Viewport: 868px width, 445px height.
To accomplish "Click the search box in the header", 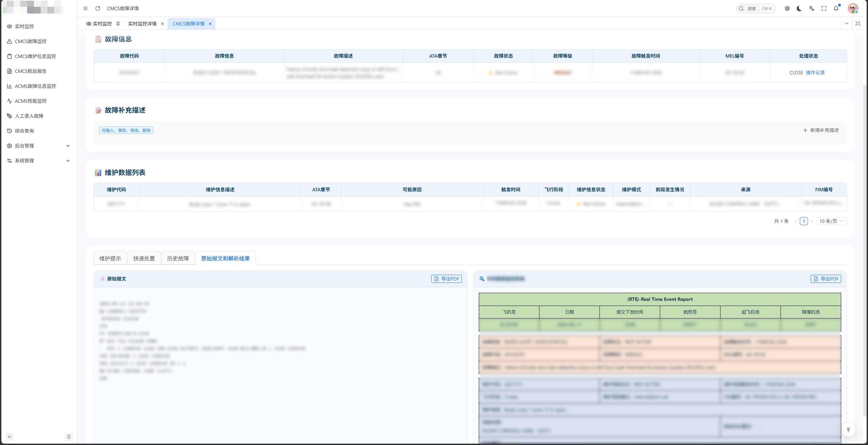I will click(756, 8).
